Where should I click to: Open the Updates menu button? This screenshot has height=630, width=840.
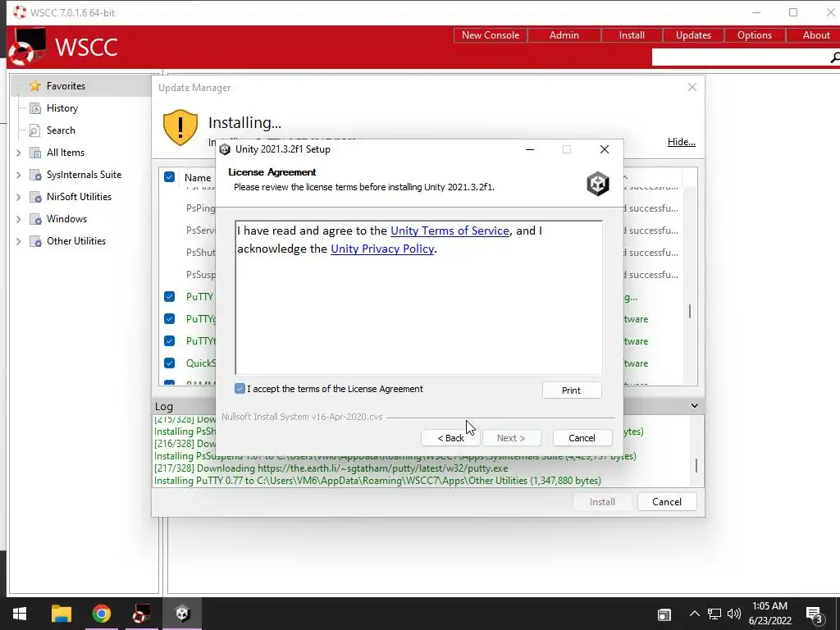(x=693, y=35)
